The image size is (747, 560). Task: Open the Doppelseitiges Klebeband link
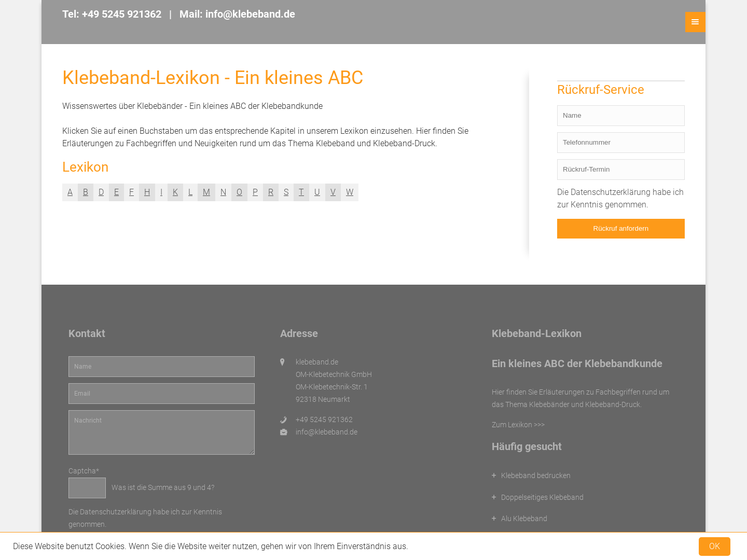(x=542, y=497)
